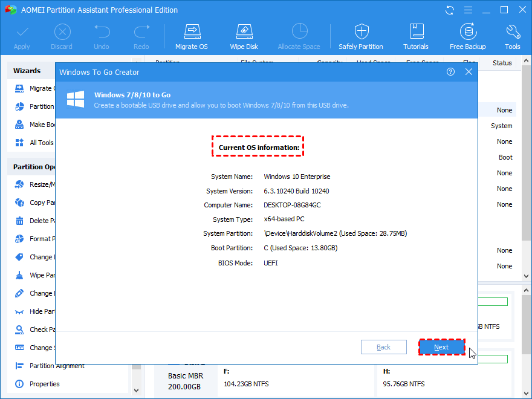Close the Windows To Go Creator dialog
This screenshot has height=399, width=532.
469,72
